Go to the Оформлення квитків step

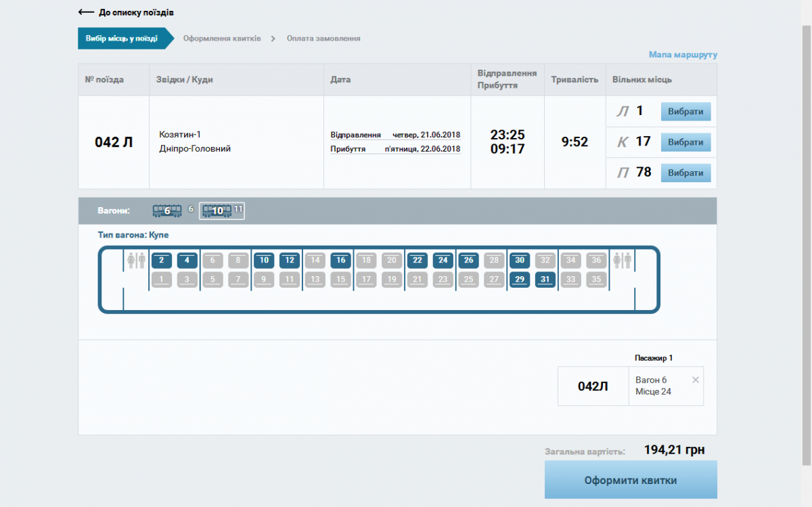[x=222, y=39]
